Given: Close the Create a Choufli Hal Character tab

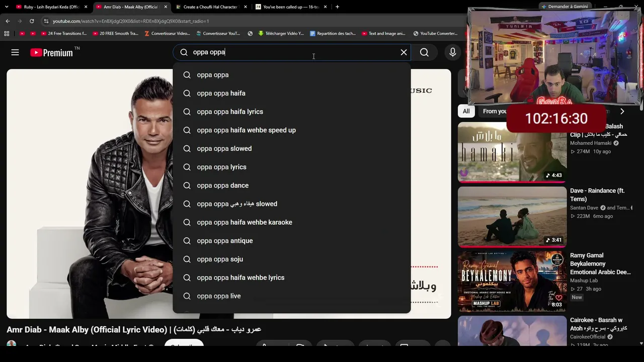Looking at the screenshot, I should pyautogui.click(x=246, y=7).
